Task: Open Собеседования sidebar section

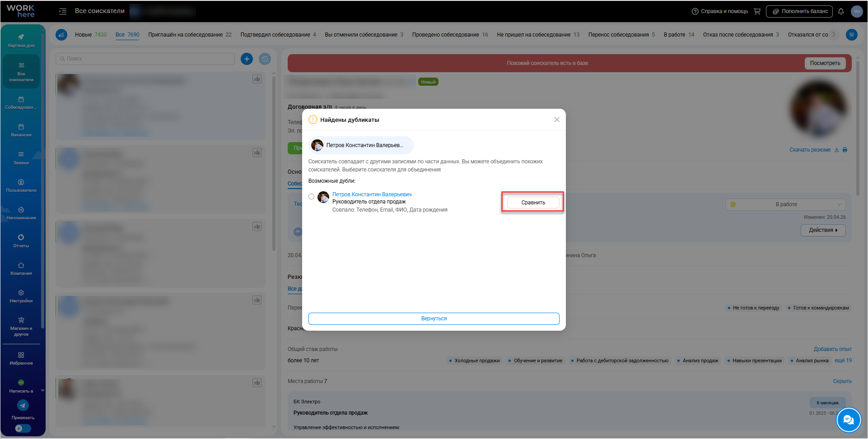Action: pyautogui.click(x=21, y=103)
